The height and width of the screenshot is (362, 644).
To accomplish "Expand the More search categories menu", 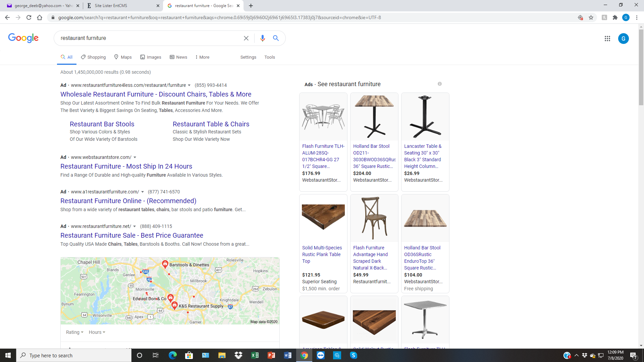I will coord(202,57).
